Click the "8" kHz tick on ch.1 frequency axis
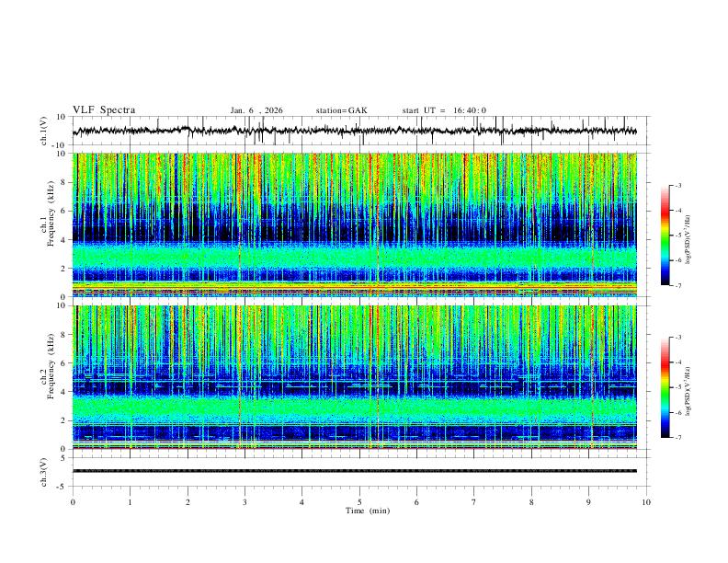The height and width of the screenshot is (563, 728). (x=63, y=182)
